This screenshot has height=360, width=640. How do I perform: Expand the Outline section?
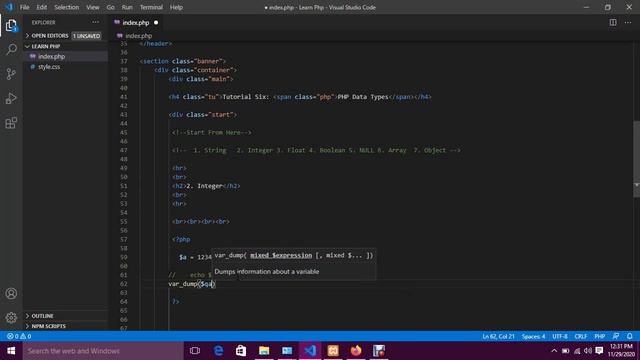[x=65, y=316]
